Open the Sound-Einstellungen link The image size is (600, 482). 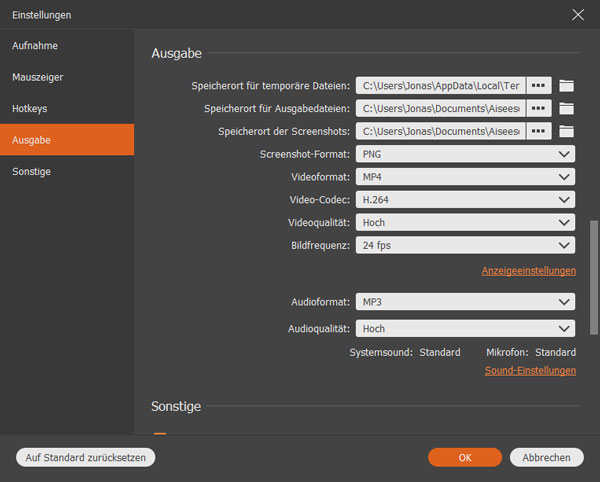(x=529, y=371)
